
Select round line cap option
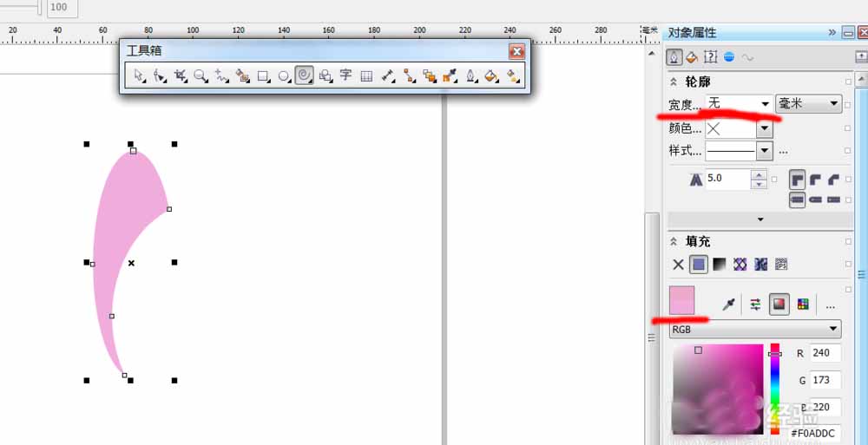815,200
